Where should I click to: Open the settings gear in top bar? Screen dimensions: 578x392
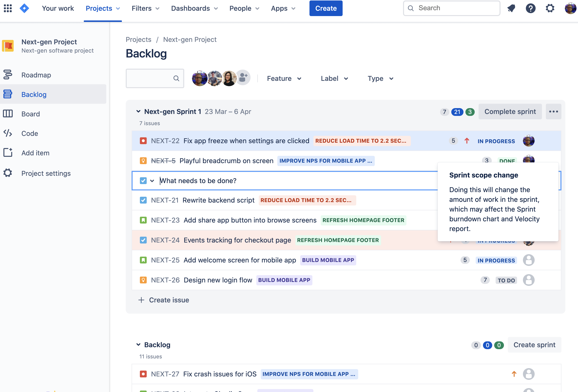tap(550, 8)
